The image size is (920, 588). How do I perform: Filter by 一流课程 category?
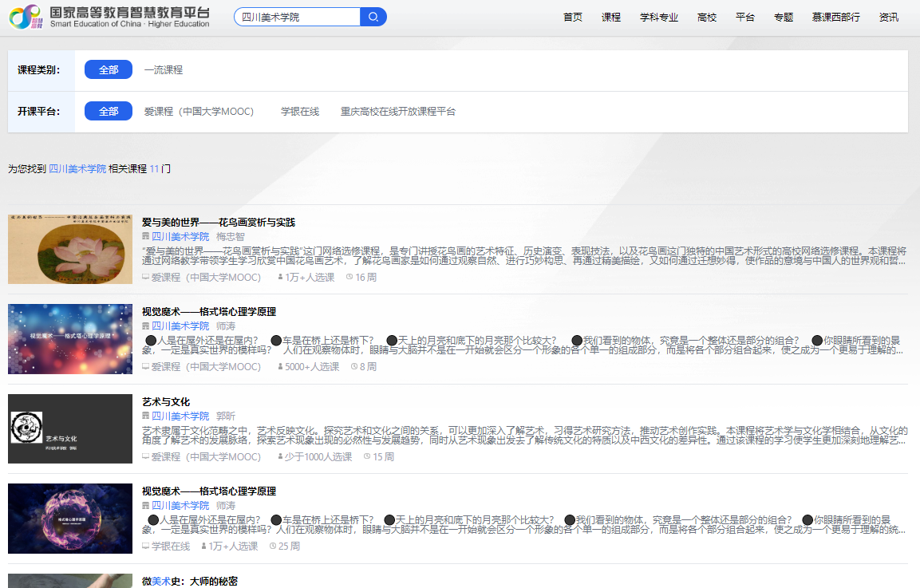click(x=164, y=70)
